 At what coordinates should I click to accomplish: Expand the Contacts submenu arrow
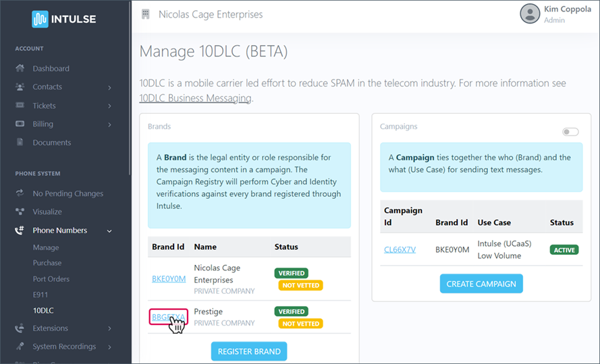109,88
